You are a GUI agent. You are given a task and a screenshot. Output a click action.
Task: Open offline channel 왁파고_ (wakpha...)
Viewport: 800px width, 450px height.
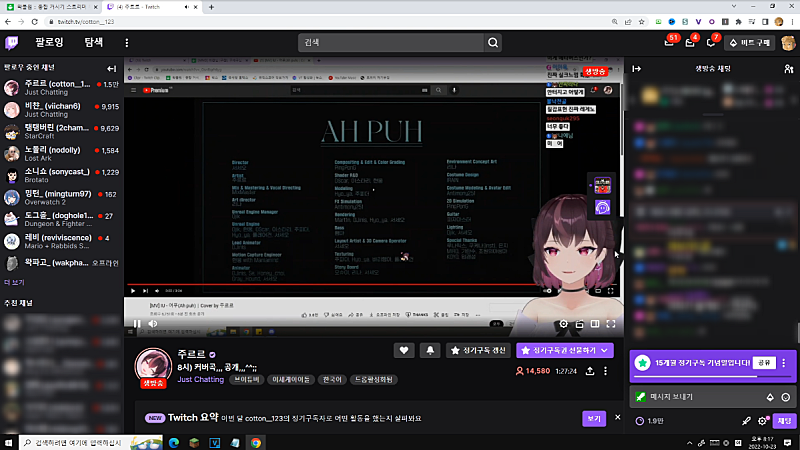(61, 263)
